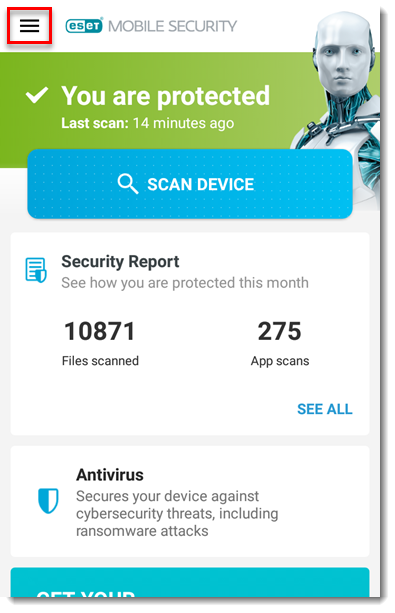Tap the Antivirus description text
This screenshot has height=613, width=395.
[177, 513]
